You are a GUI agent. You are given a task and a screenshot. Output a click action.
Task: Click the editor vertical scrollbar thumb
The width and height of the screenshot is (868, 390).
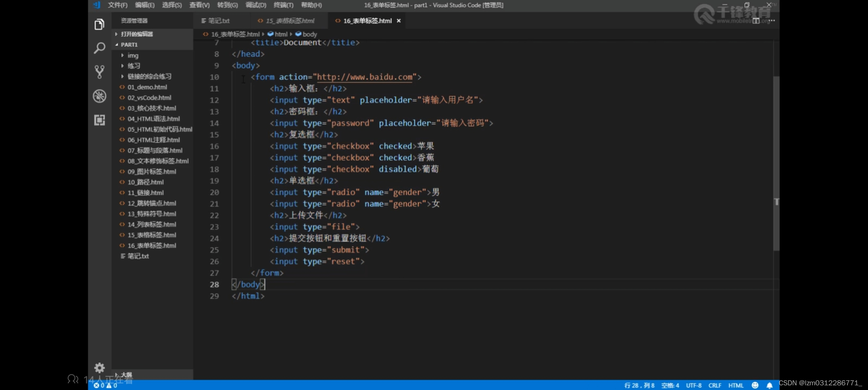coord(776,163)
